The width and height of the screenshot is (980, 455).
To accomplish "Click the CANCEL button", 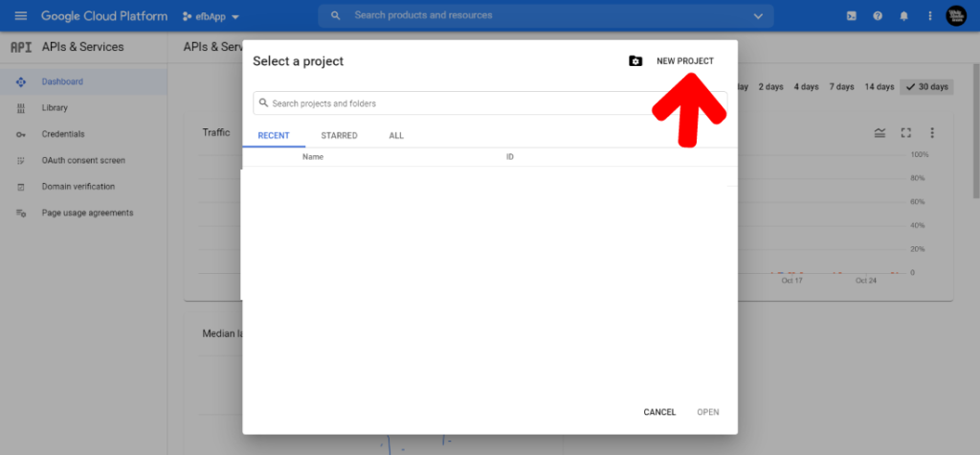I will [659, 412].
